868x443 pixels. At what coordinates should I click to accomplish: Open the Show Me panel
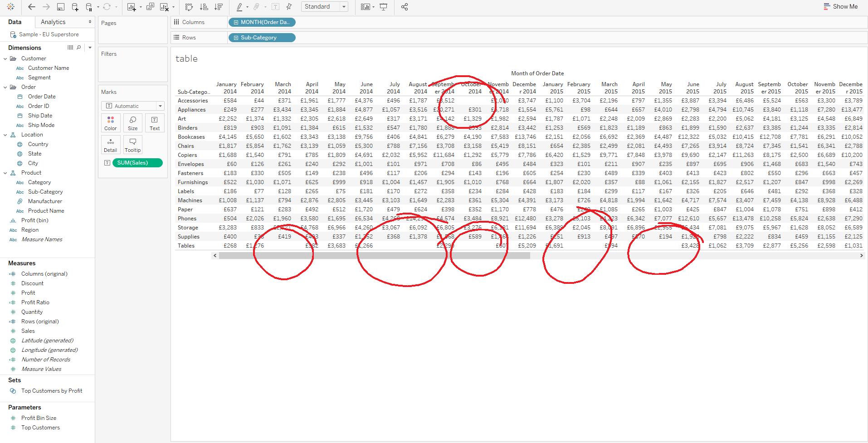(840, 6)
